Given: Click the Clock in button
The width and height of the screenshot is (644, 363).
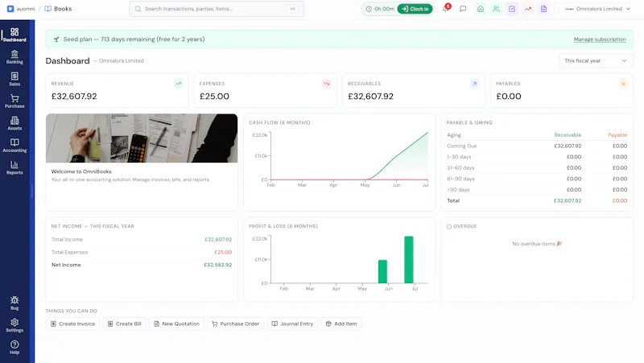Looking at the screenshot, I should tap(415, 9).
